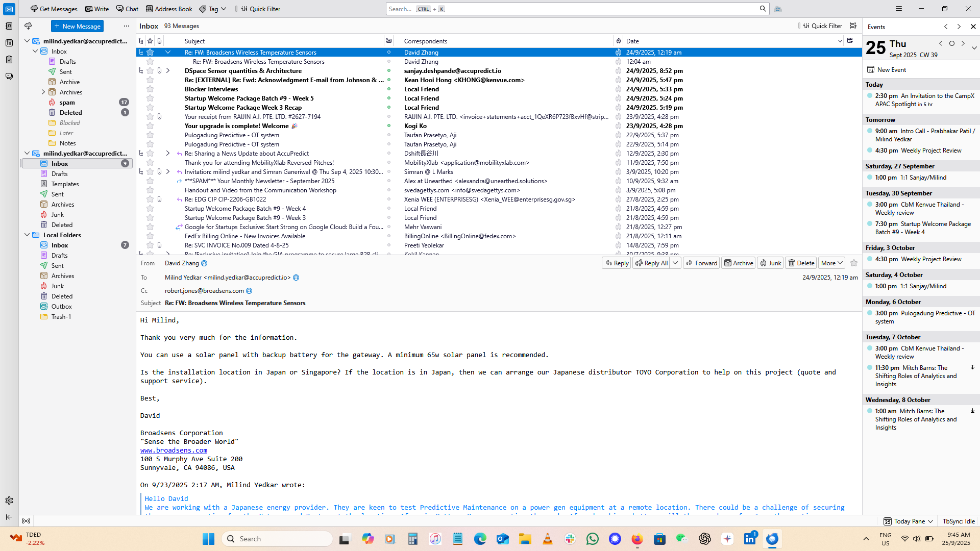Viewport: 980px width, 551px height.
Task: Open the Tasks space icon in sidebar
Action: (x=9, y=60)
